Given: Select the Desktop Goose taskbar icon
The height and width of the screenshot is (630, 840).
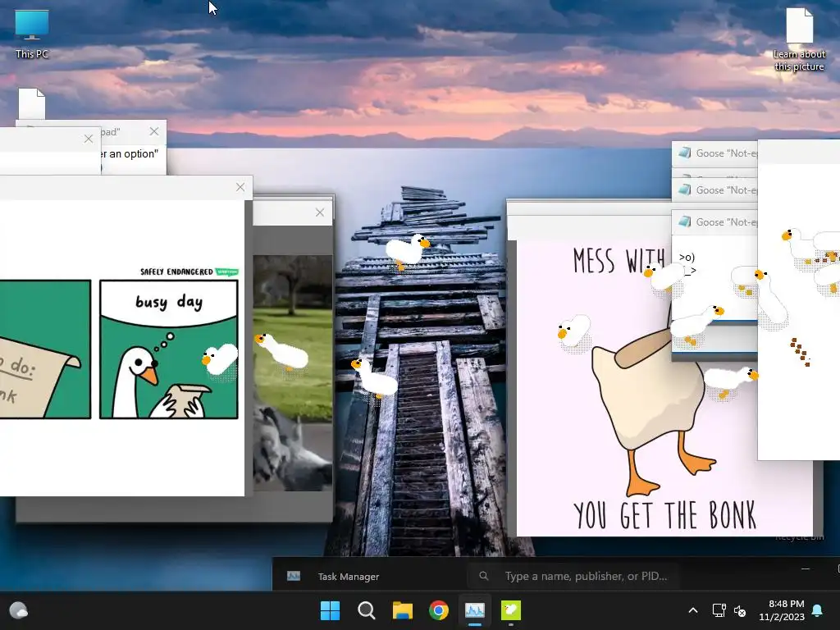Looking at the screenshot, I should pos(510,610).
